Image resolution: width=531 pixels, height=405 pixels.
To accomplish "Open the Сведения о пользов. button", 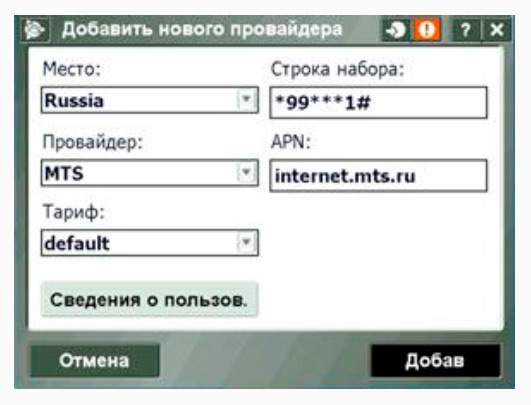I will pyautogui.click(x=150, y=300).
